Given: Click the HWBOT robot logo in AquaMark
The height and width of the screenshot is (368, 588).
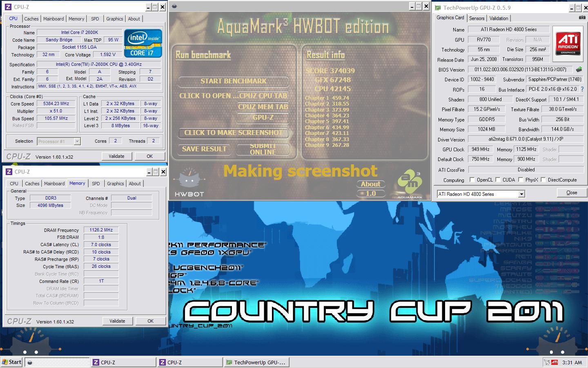Looking at the screenshot, I should (x=189, y=182).
